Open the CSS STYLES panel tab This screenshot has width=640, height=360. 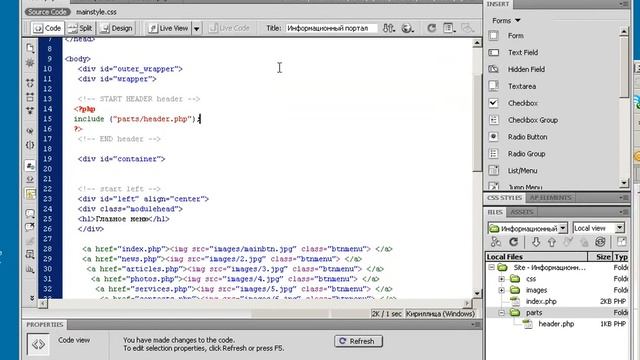pyautogui.click(x=504, y=198)
